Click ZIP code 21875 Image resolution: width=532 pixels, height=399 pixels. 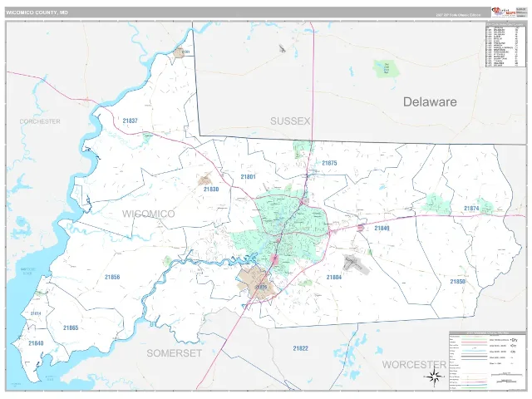[x=329, y=163]
